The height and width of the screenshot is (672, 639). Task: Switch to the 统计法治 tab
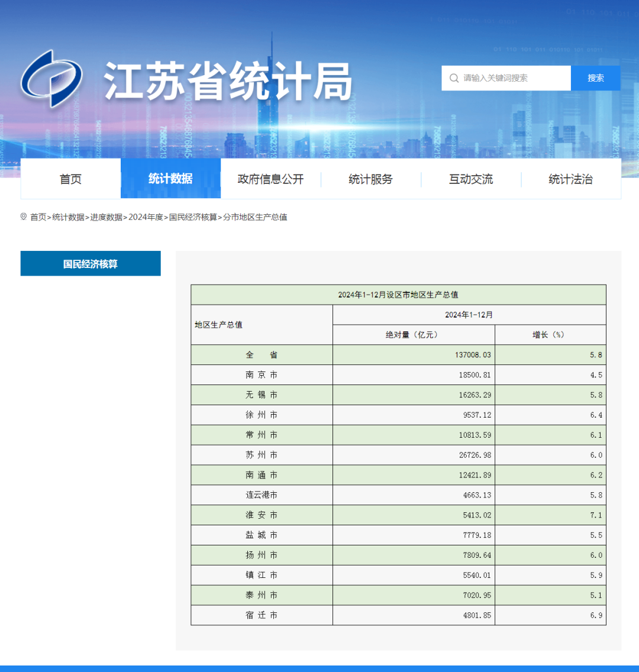[570, 179]
